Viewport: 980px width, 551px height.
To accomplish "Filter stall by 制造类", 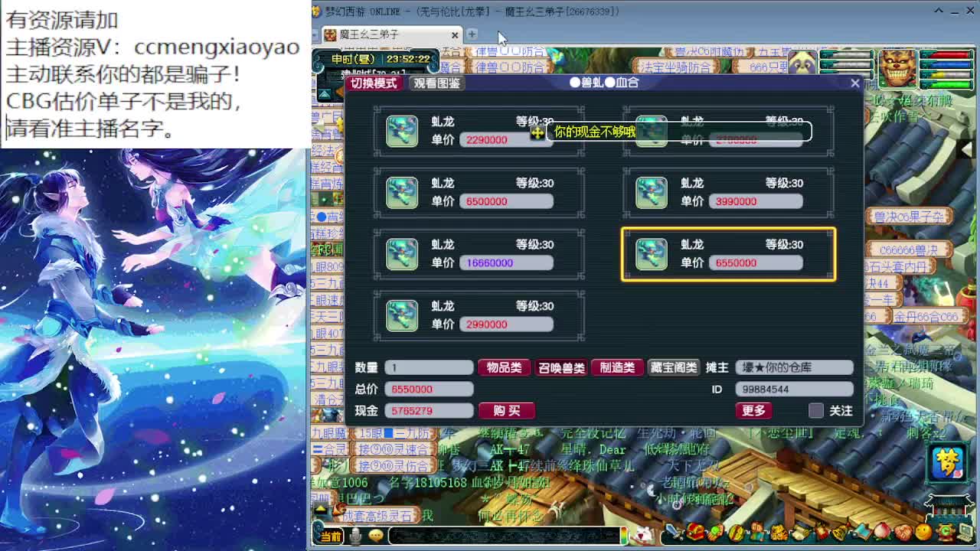I will tap(617, 367).
